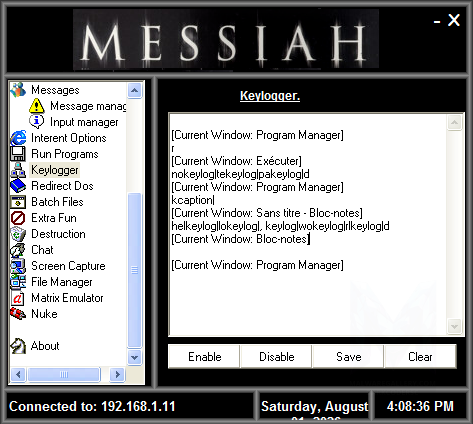Clear the keylogger output
The height and width of the screenshot is (424, 473).
click(420, 357)
